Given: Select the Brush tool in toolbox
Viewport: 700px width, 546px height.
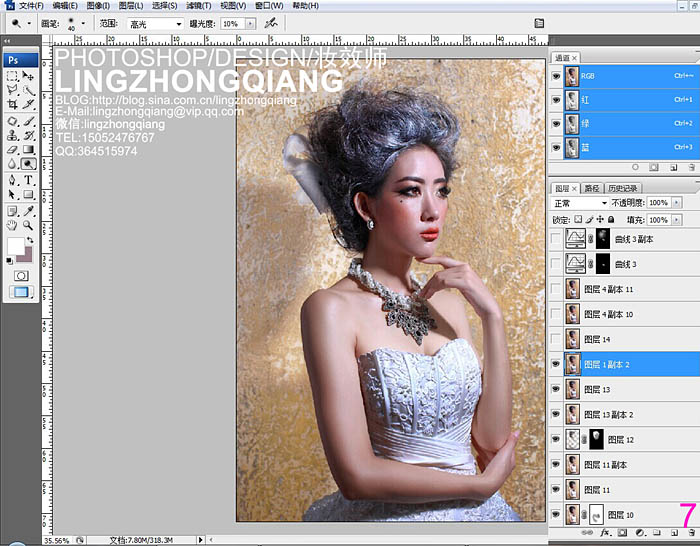Looking at the screenshot, I should pos(28,121).
